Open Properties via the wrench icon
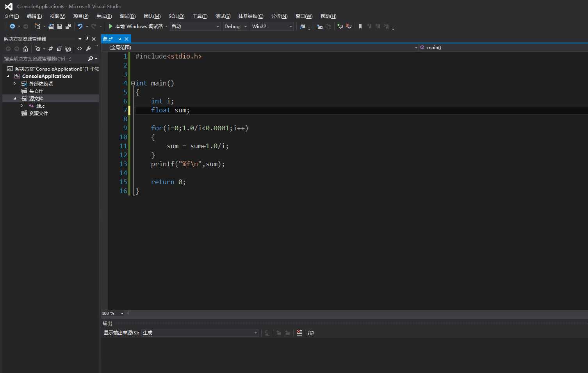 88,49
